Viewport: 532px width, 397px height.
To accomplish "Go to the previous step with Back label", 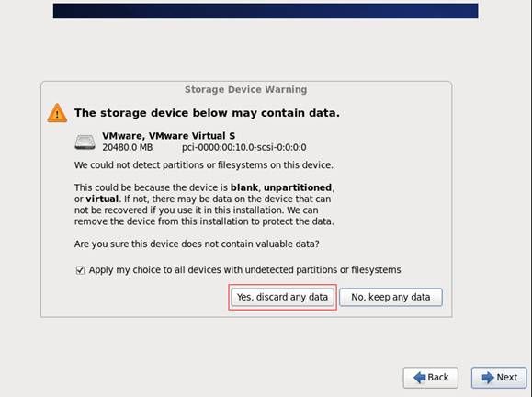I will click(x=438, y=378).
